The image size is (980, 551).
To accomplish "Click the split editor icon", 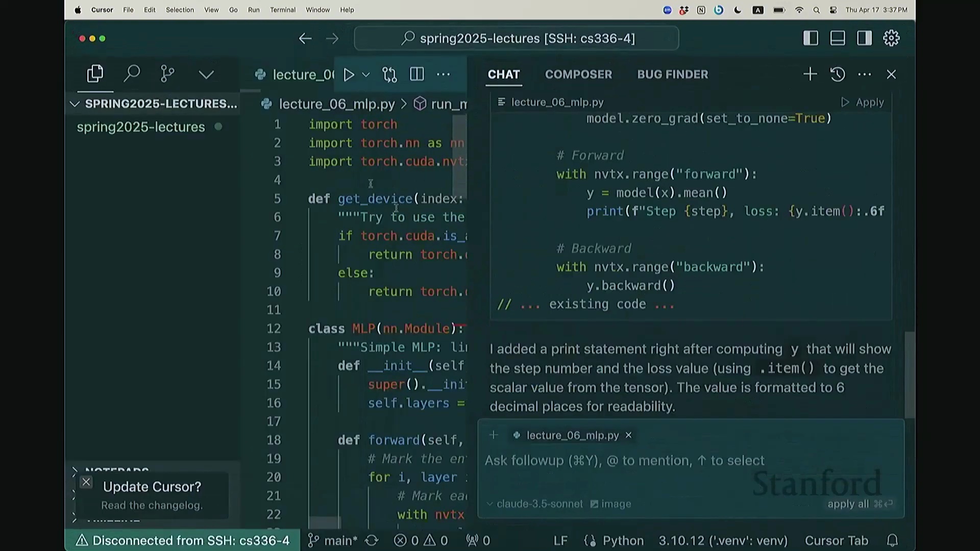I will [x=416, y=74].
